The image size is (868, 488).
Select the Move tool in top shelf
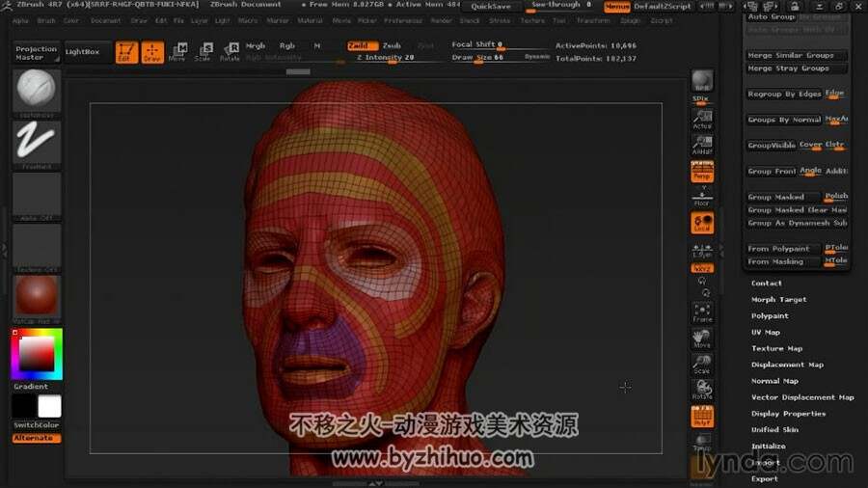[177, 52]
